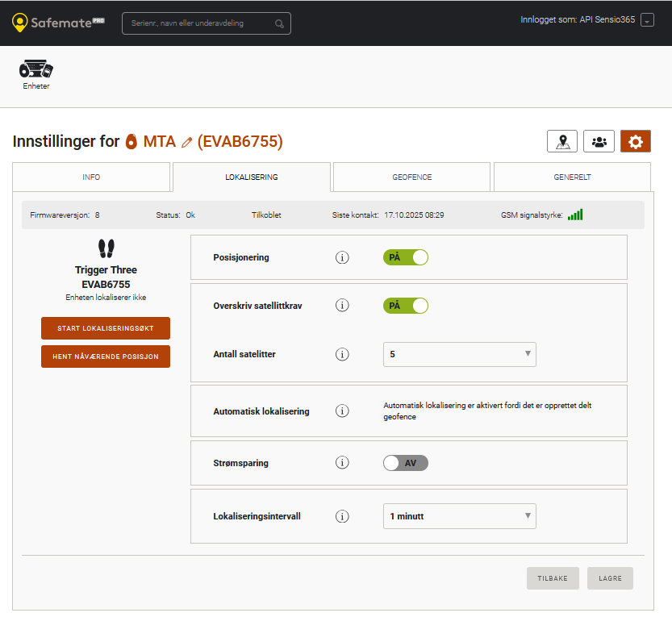Show info for Automatisk lokalisering
The image size is (672, 617).
point(342,411)
